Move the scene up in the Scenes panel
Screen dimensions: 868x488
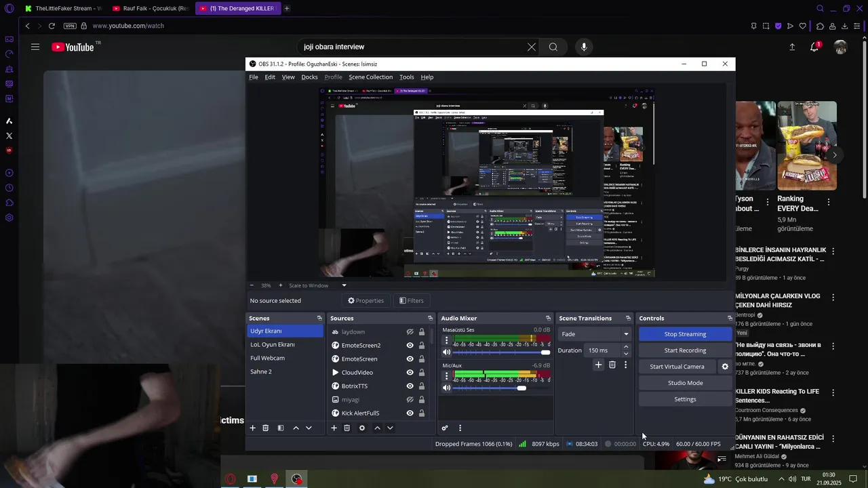(296, 428)
